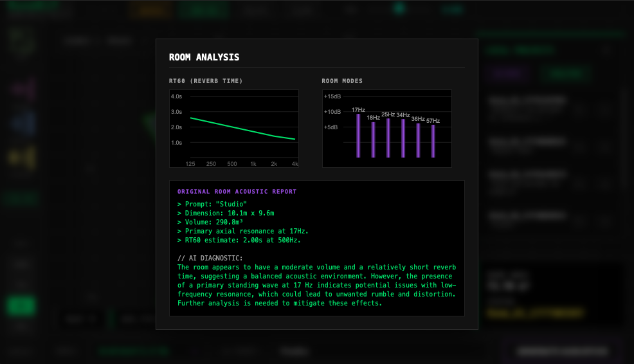This screenshot has height=364, width=634.
Task: Click the orange button in the top toolbar
Action: (x=149, y=10)
